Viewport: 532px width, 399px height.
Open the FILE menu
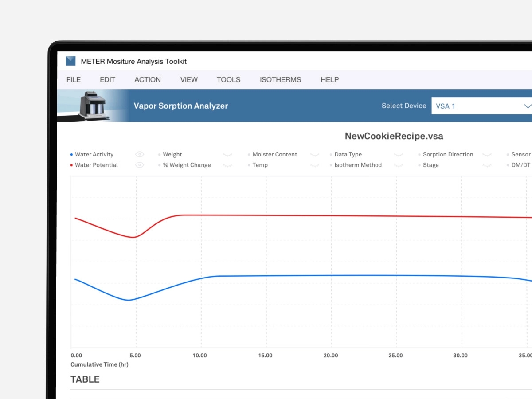74,80
